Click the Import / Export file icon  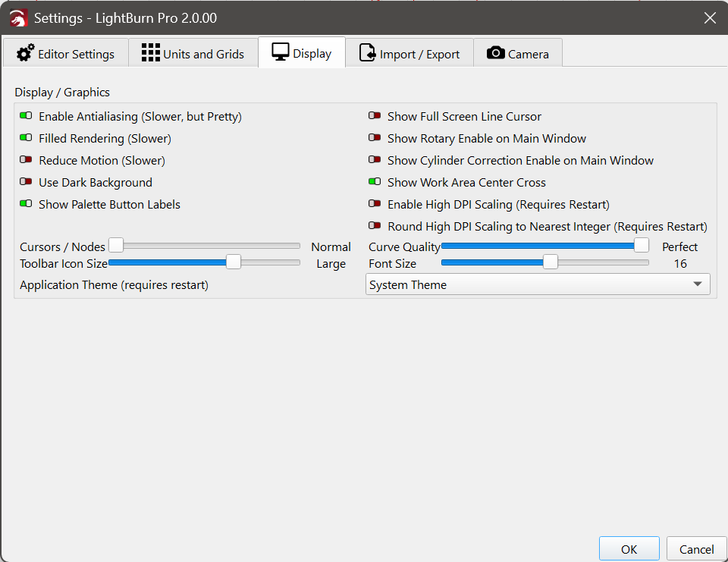[368, 53]
